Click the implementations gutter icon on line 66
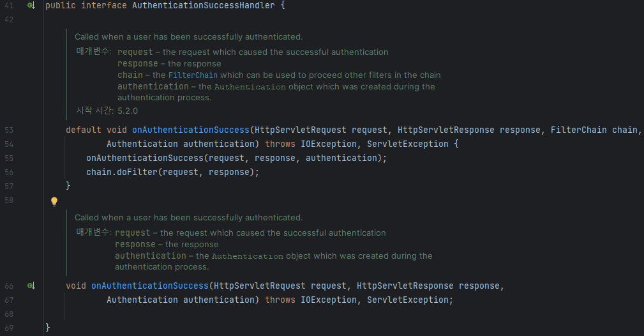The width and height of the screenshot is (644, 336). coord(31,286)
